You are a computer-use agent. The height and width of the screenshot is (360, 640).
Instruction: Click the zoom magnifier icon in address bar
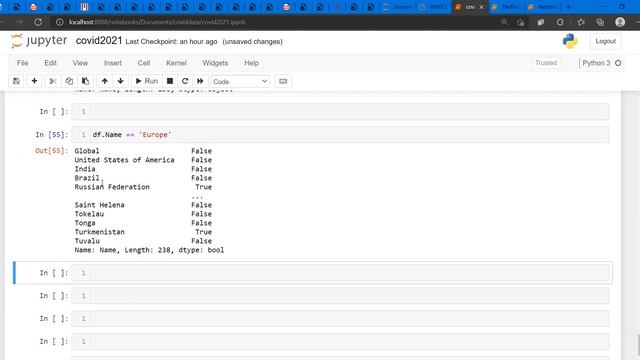(504, 22)
